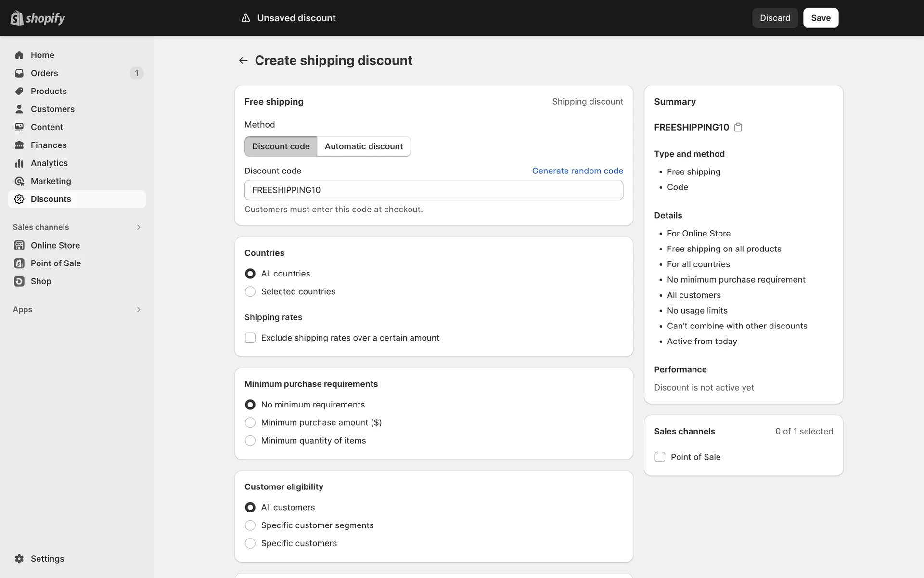This screenshot has height=578, width=924.
Task: Open Settings gear icon in sidebar
Action: pyautogui.click(x=19, y=559)
